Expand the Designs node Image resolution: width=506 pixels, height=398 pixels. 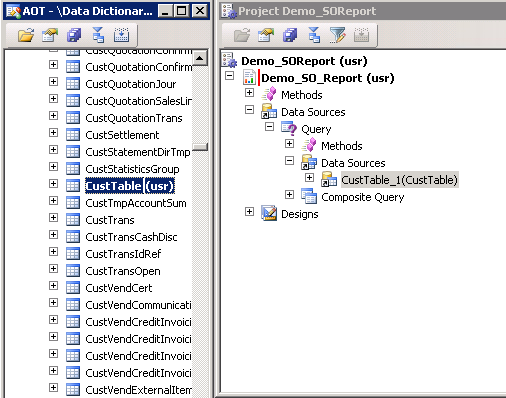[249, 211]
